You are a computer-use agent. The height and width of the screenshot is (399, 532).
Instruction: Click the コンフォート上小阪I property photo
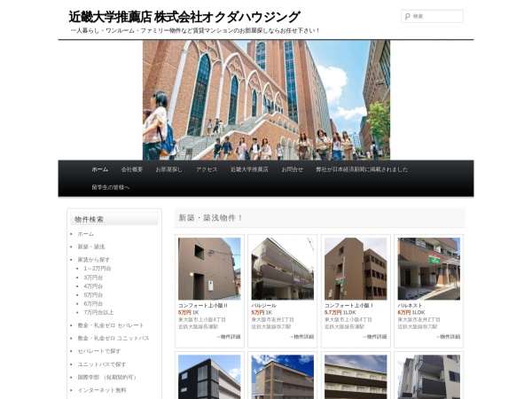(356, 269)
